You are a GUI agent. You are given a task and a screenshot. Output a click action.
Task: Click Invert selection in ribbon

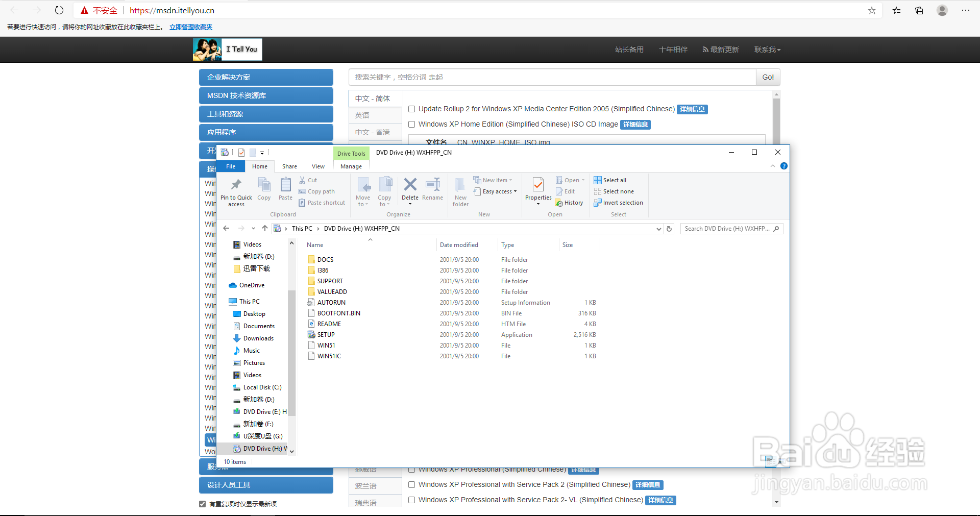point(619,203)
